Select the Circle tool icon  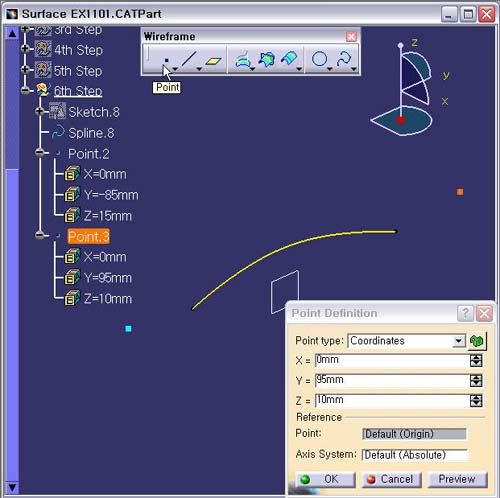pyautogui.click(x=319, y=59)
